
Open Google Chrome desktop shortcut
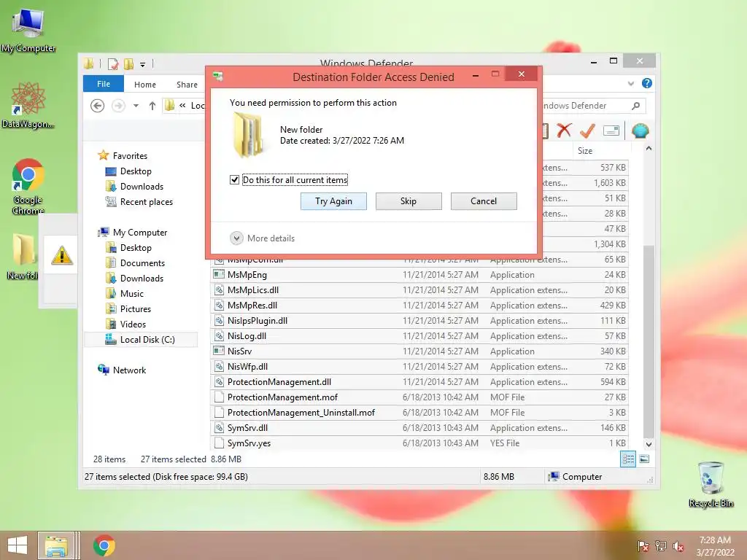click(x=28, y=186)
